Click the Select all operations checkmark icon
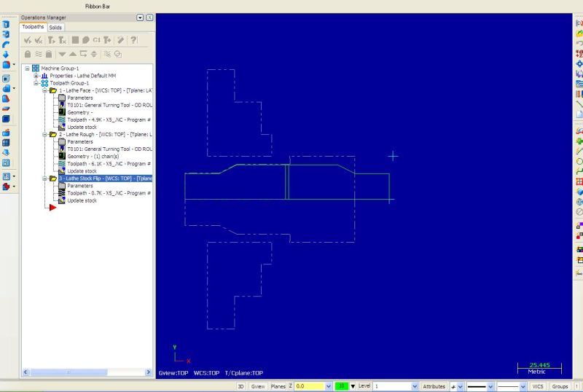This screenshot has width=583, height=392. coord(28,40)
